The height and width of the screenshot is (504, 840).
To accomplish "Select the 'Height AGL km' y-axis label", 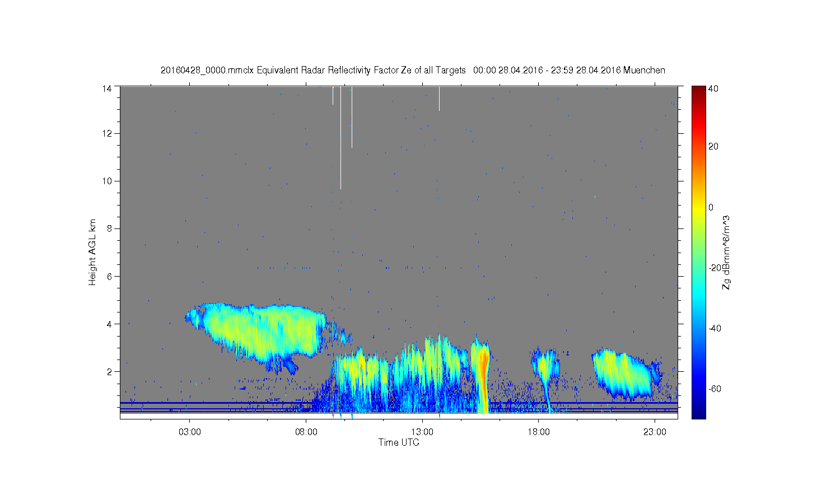I will [92, 252].
